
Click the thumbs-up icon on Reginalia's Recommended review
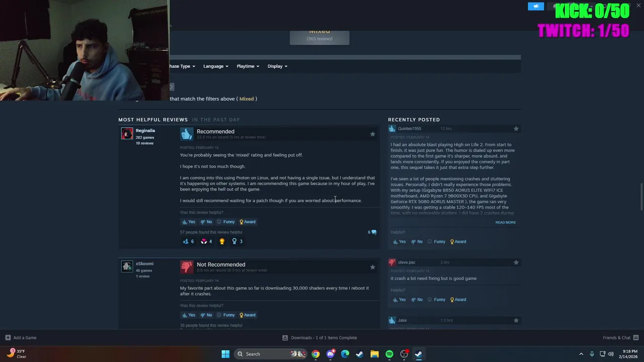187,134
